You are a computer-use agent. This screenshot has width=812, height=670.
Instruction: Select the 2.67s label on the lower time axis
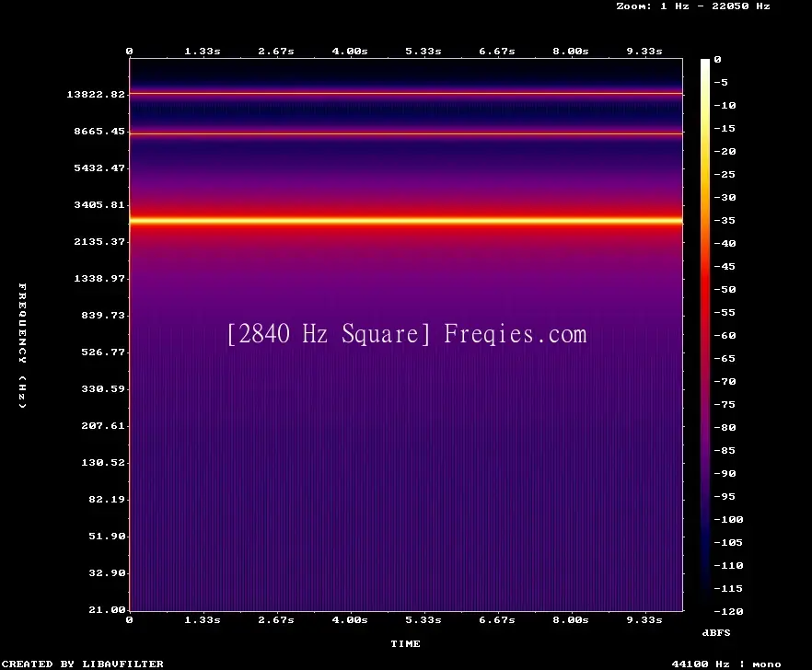276,619
